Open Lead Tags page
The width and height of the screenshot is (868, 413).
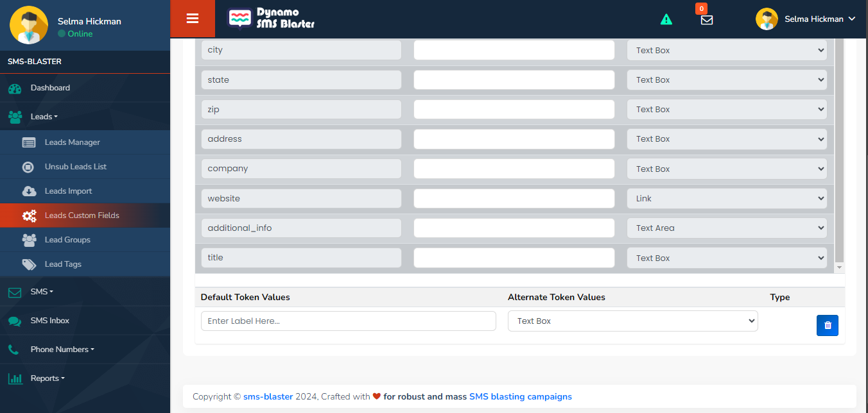pyautogui.click(x=85, y=264)
